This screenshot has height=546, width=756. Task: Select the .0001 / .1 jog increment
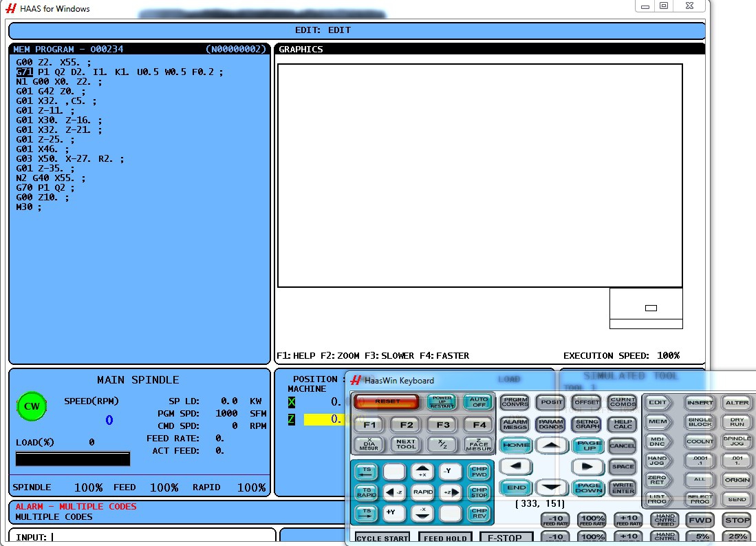[700, 460]
